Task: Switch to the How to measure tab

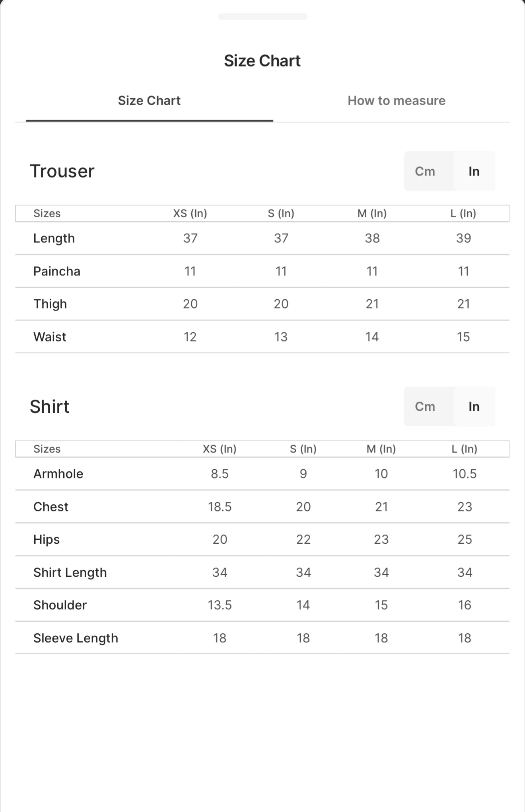Action: pyautogui.click(x=396, y=101)
